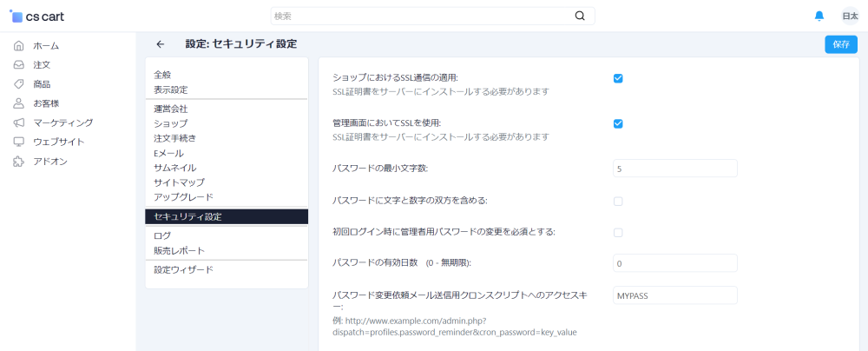Click the 注文 inbox icon

(19, 65)
